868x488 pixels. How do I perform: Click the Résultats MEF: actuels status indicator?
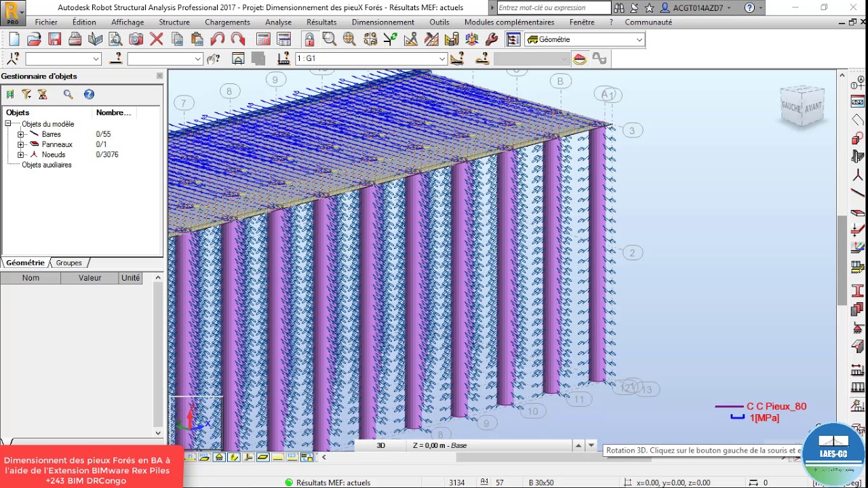pyautogui.click(x=328, y=483)
